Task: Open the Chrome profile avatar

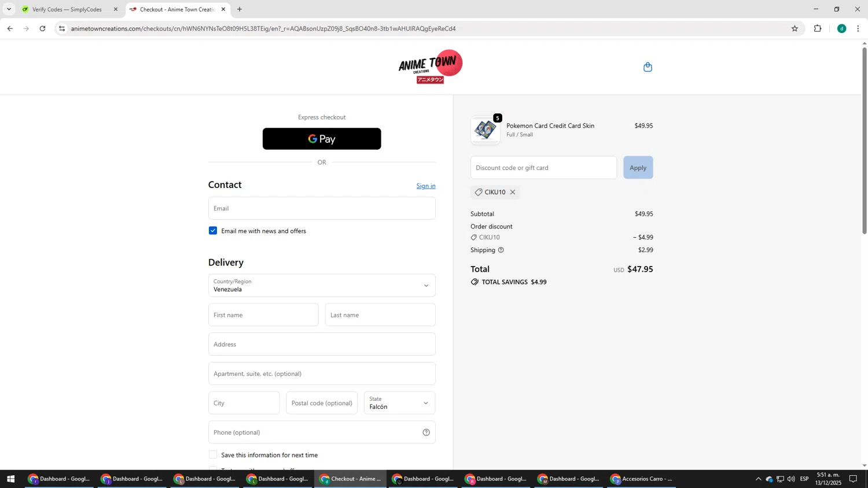Action: coord(841,28)
